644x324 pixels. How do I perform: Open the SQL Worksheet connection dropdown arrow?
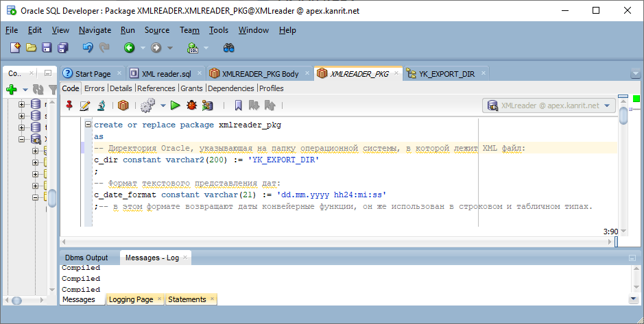tap(206, 48)
